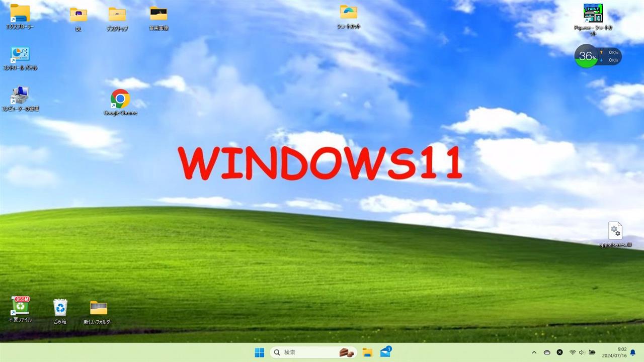644x362 pixels.
Task: Open File Explorer from the taskbar
Action: pos(367,352)
